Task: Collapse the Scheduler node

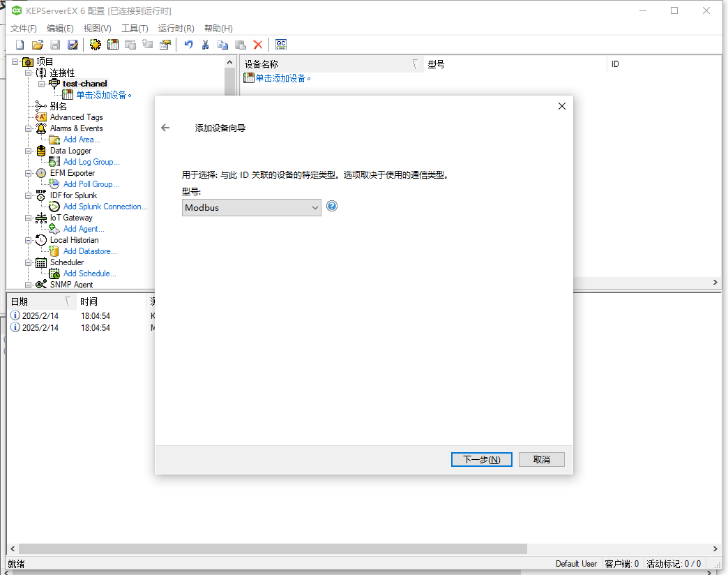Action: click(x=29, y=262)
